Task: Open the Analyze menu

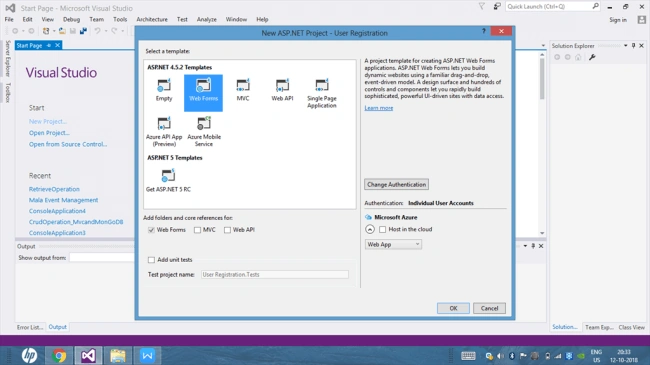Action: click(206, 19)
